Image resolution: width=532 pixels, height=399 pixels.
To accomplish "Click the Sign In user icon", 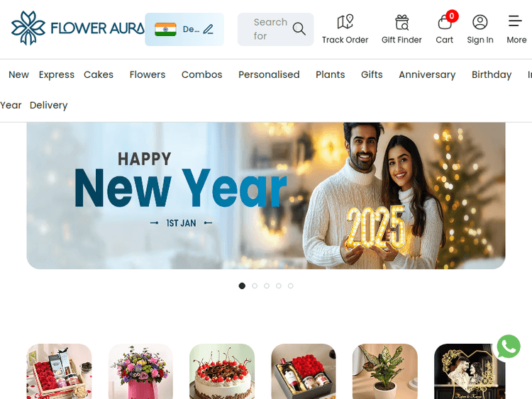I will [480, 23].
